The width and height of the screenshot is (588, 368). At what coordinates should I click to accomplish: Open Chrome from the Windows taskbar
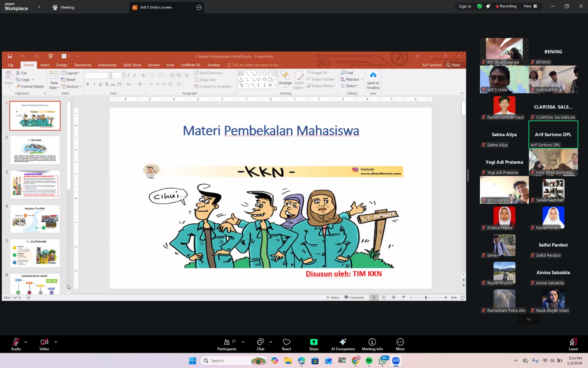point(355,361)
